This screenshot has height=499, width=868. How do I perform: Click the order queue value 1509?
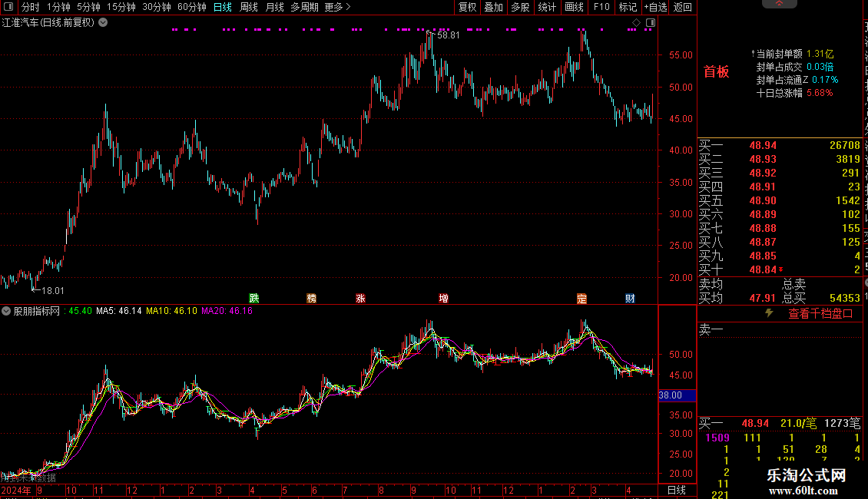click(x=717, y=438)
